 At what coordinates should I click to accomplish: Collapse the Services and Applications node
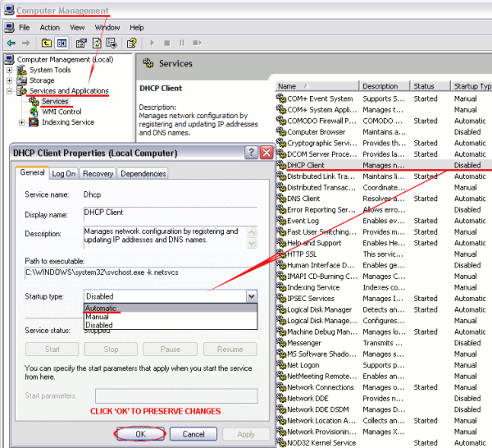(9, 91)
